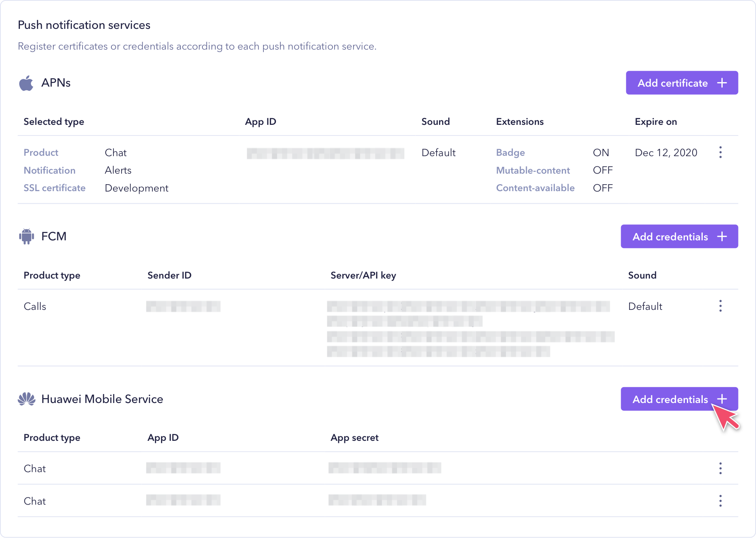
Task: Click the plus icon in Add certificate button
Action: coord(722,83)
